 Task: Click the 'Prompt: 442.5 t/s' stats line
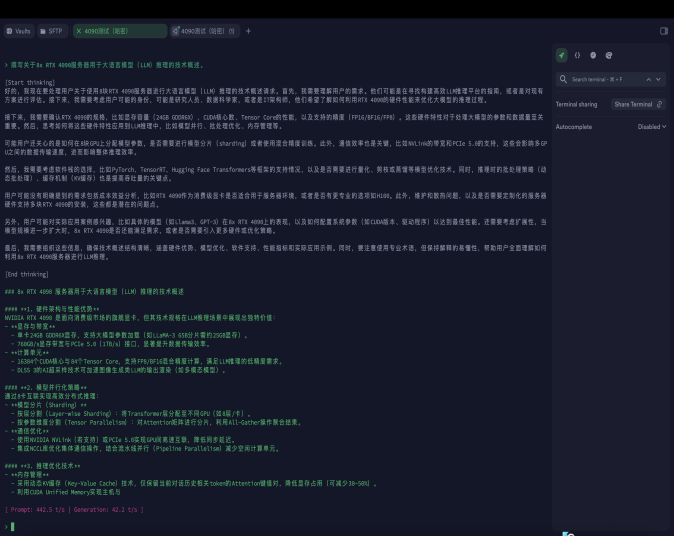(74, 509)
